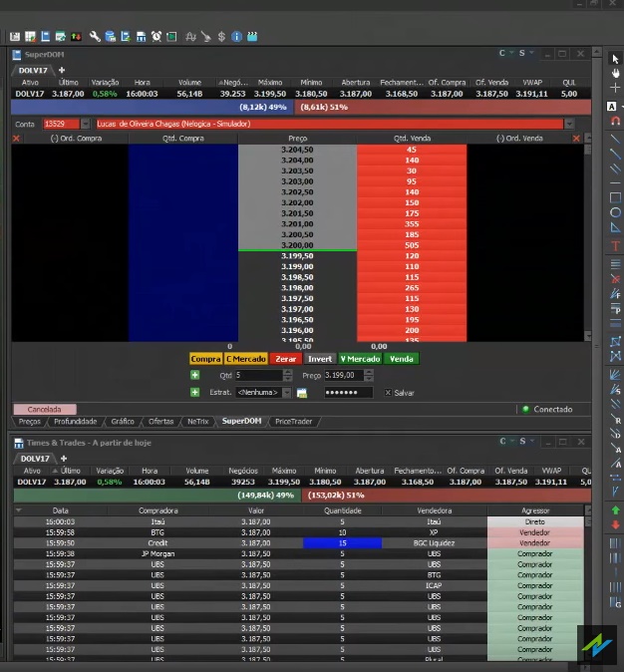Select the hand pan tool
This screenshot has height=672, width=624.
pyautogui.click(x=615, y=74)
